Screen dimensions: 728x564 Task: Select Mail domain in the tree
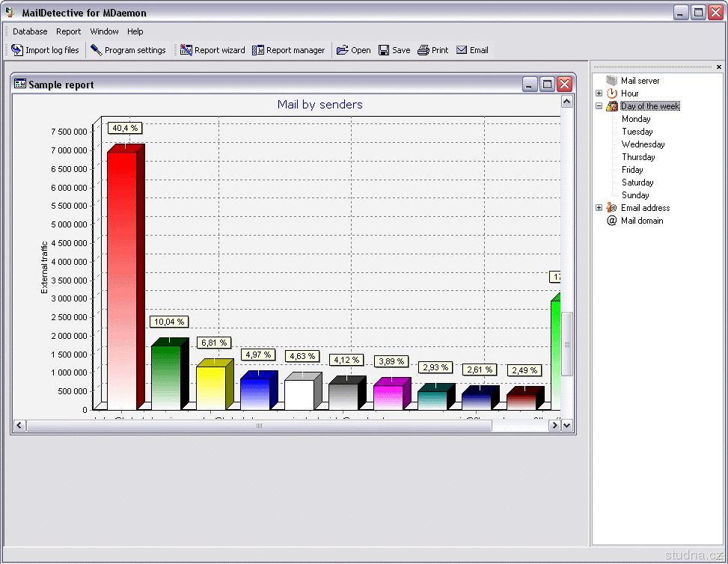tap(641, 221)
